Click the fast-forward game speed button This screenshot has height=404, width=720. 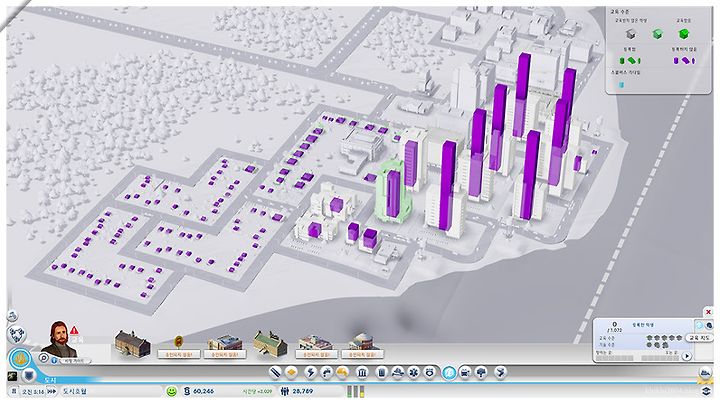click(52, 392)
